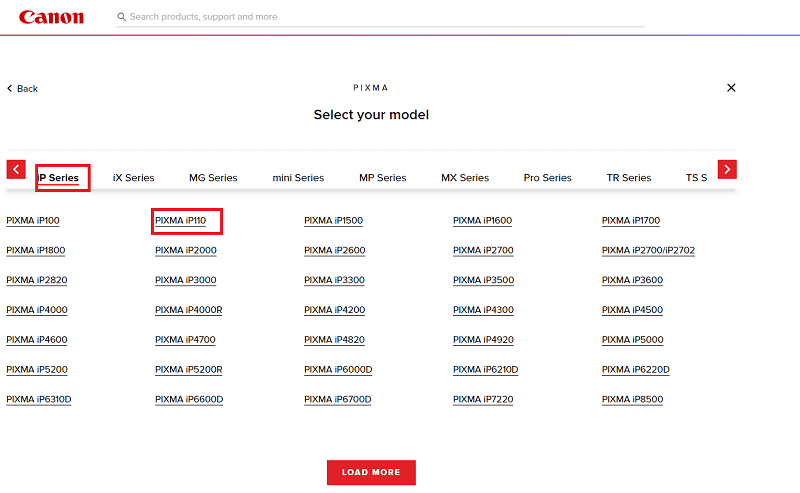Load more models with the LOAD MORE button
Screen dimensions: 800x493
[x=371, y=472]
